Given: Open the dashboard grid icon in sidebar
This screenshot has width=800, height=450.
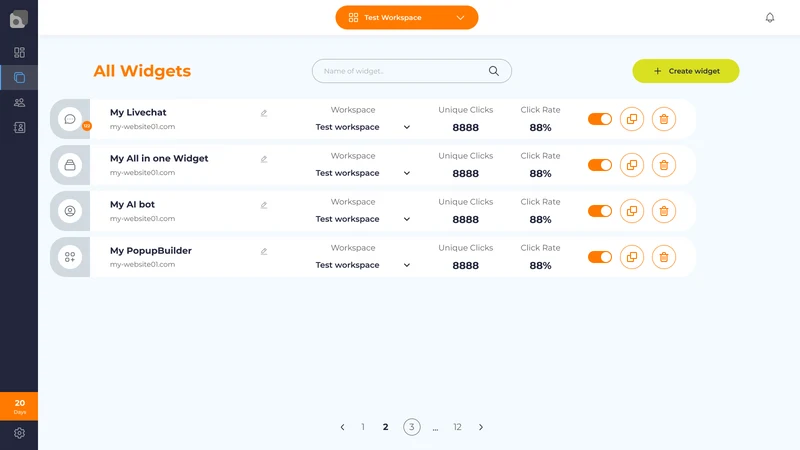Looking at the screenshot, I should tap(19, 53).
